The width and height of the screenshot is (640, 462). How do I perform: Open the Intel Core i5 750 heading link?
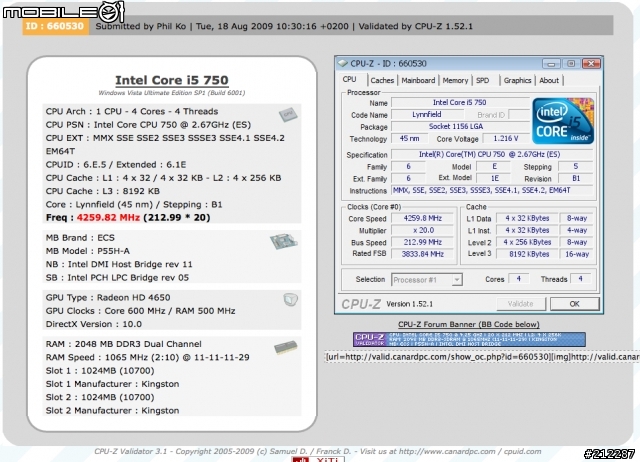pos(172,80)
